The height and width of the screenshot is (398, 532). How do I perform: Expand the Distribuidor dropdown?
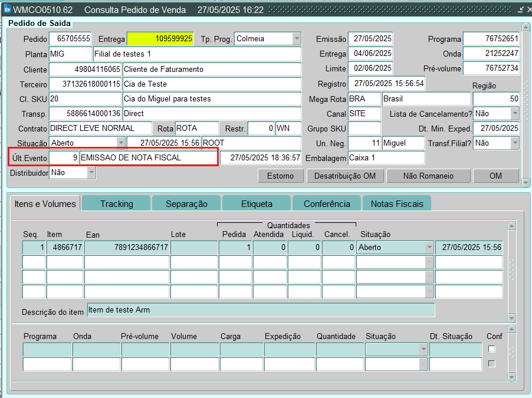click(91, 172)
